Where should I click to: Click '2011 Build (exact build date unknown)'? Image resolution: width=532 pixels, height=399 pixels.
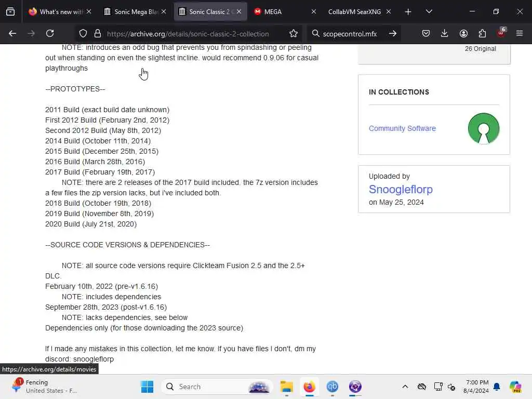pyautogui.click(x=107, y=110)
